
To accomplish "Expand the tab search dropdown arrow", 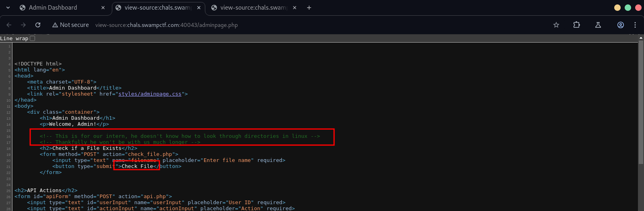I will pos(8,8).
